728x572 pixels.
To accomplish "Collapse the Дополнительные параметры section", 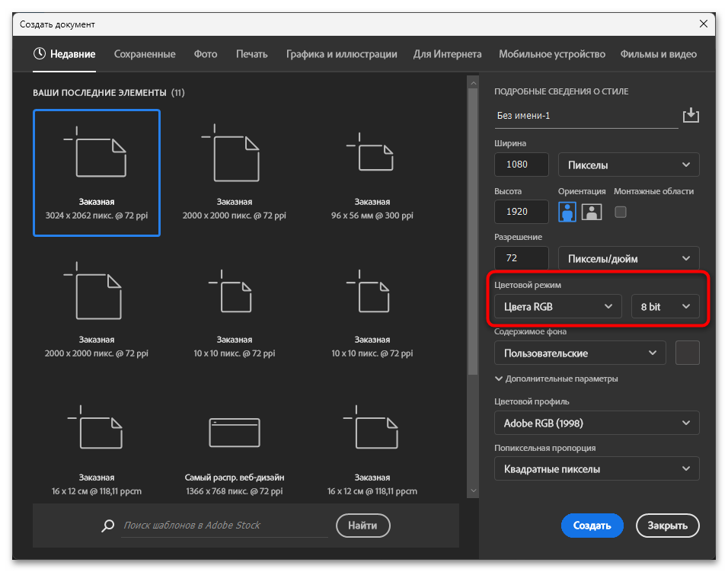I will pos(556,379).
